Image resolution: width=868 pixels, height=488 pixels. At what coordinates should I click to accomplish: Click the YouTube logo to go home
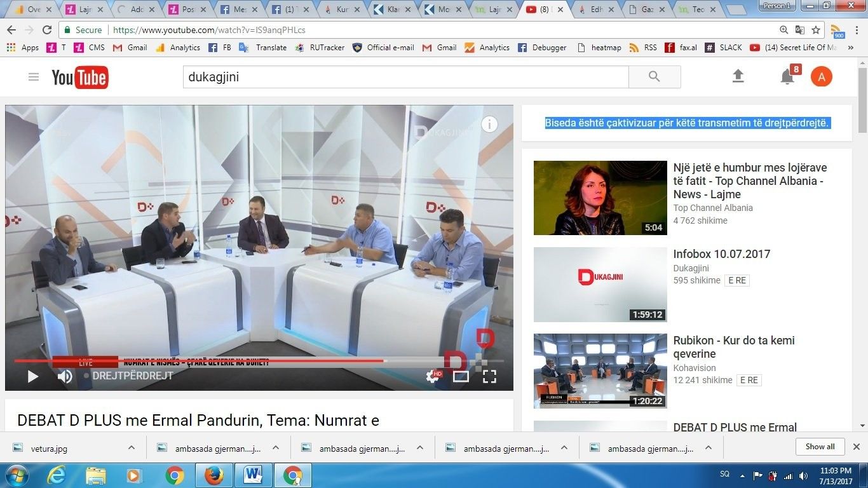[x=79, y=77]
